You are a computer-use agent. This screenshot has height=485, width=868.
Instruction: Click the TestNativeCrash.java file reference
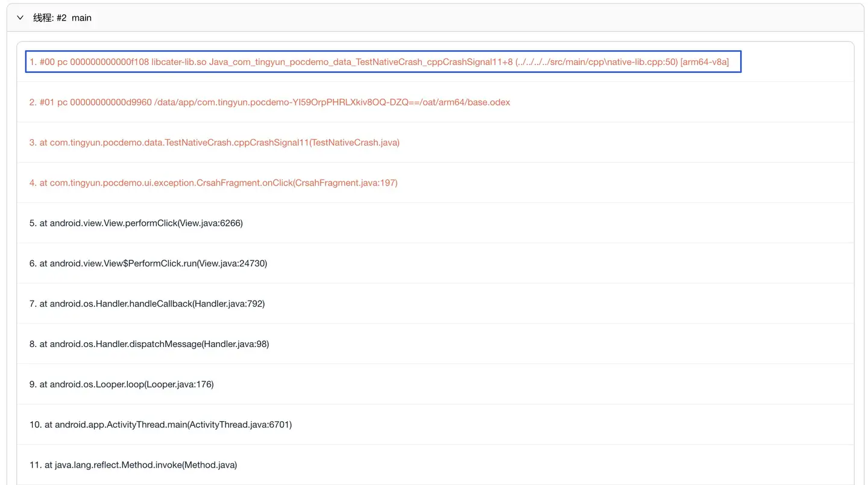(354, 143)
